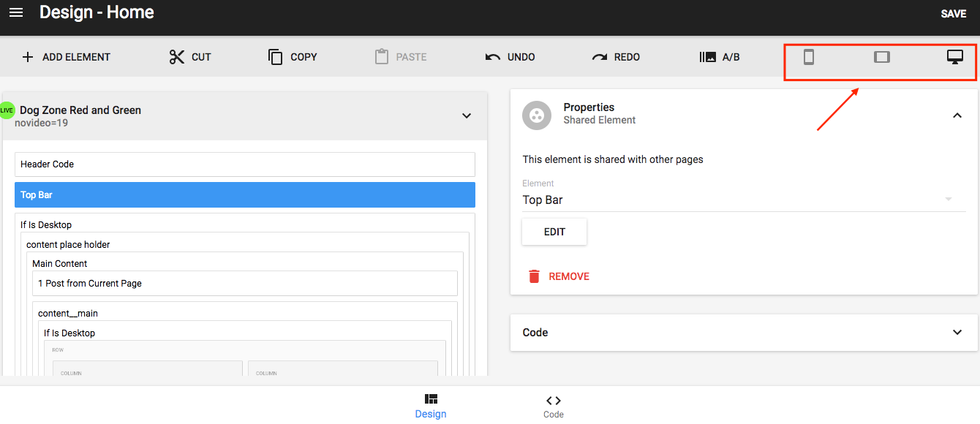
Task: Switch to mobile phone preview
Action: 809,57
